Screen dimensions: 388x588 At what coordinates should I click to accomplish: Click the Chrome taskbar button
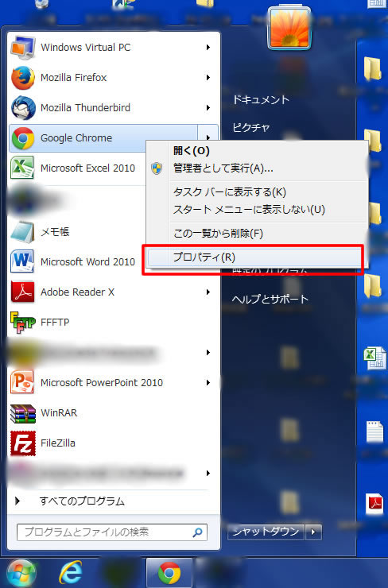169,573
